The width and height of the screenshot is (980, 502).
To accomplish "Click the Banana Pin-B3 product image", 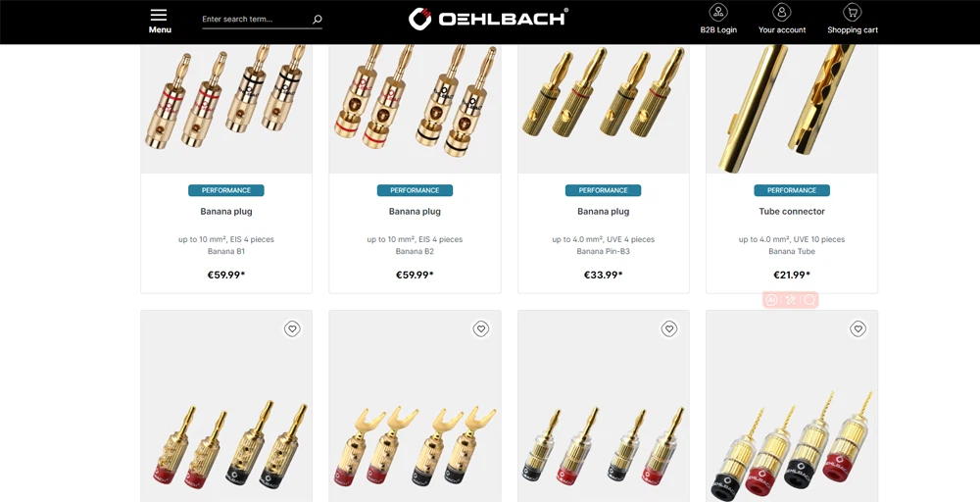I will 603,109.
